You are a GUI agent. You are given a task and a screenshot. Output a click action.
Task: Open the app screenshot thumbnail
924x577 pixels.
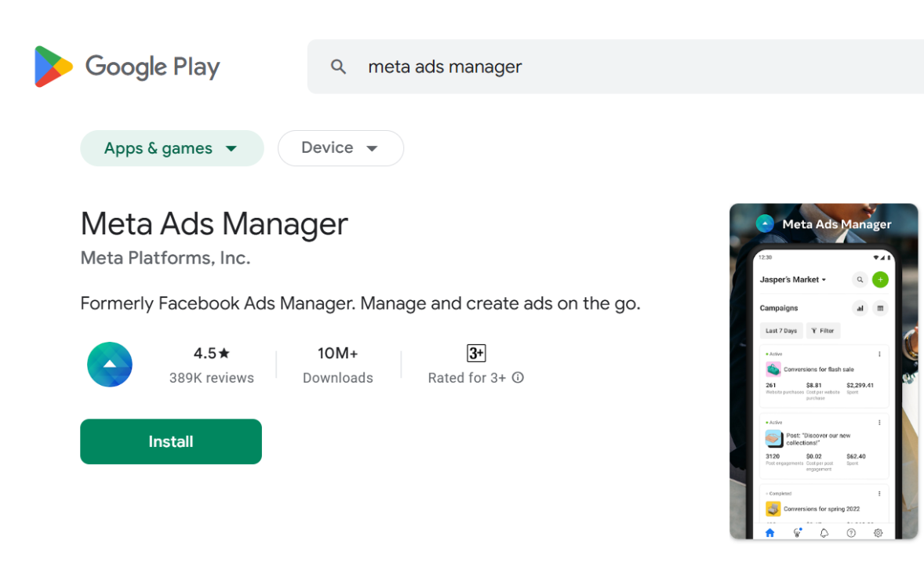[824, 372]
